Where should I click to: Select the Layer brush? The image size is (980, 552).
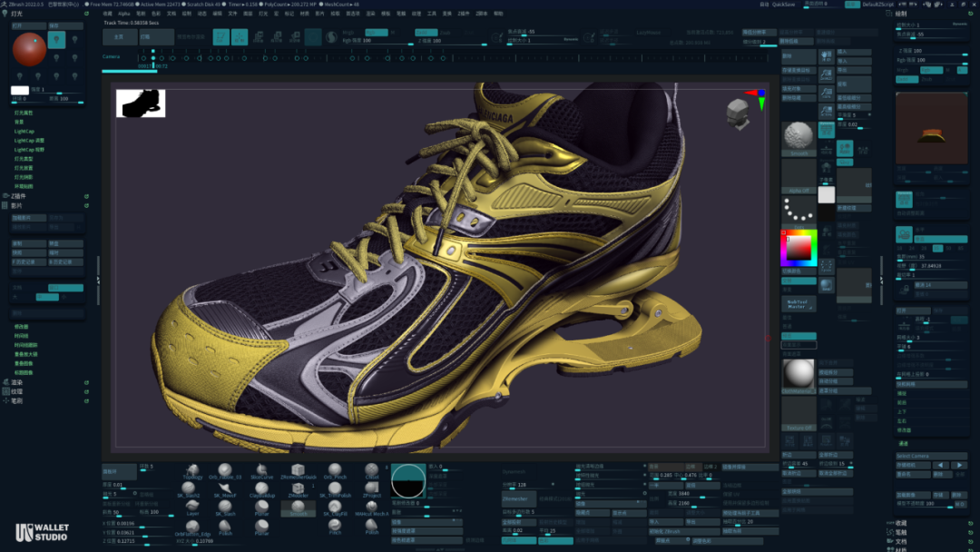[192, 508]
